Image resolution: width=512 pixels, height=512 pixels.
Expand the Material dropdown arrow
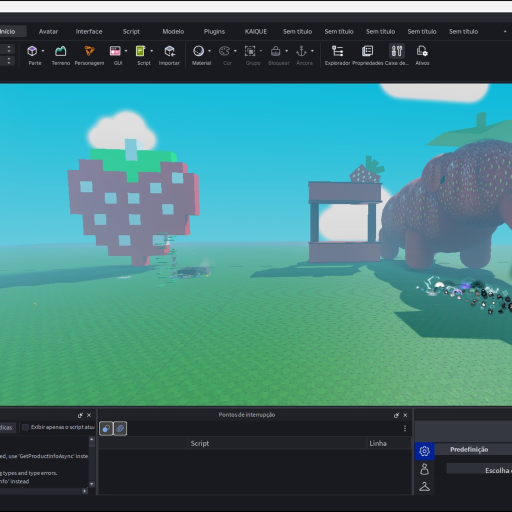click(x=210, y=51)
